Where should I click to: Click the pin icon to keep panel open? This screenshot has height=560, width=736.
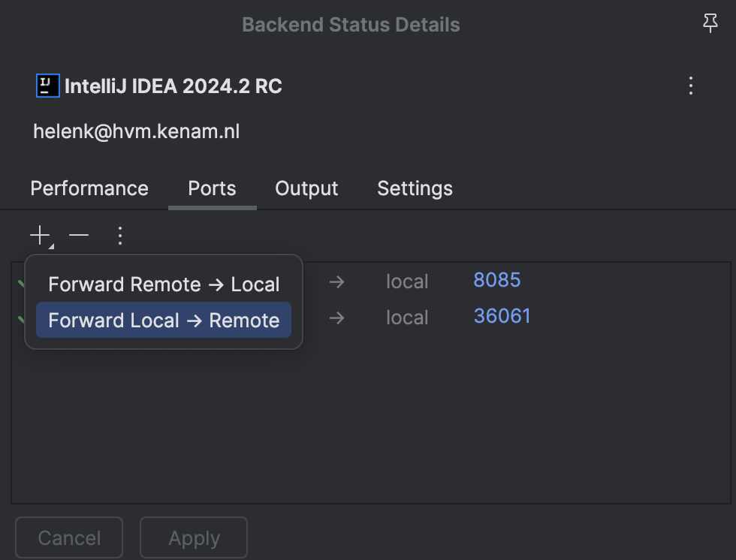point(710,23)
